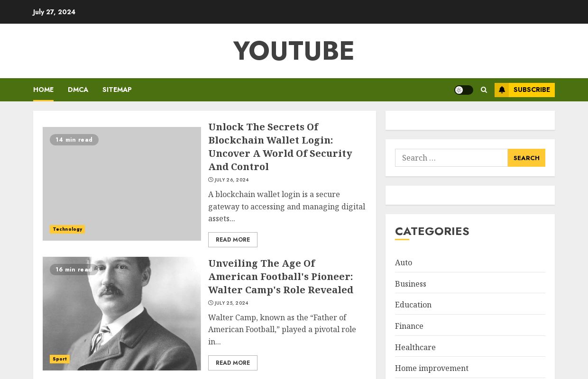Open the Home menu item
Viewport: 588px width, 379px height.
43,90
